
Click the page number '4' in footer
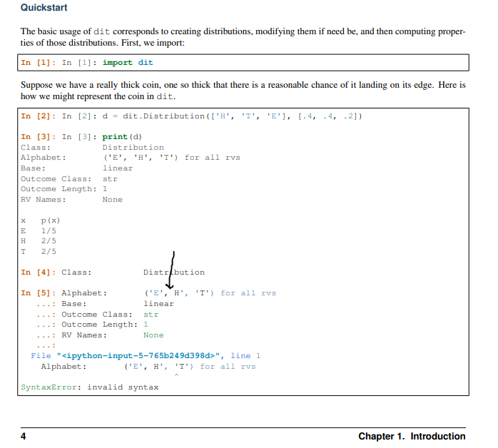[23, 436]
